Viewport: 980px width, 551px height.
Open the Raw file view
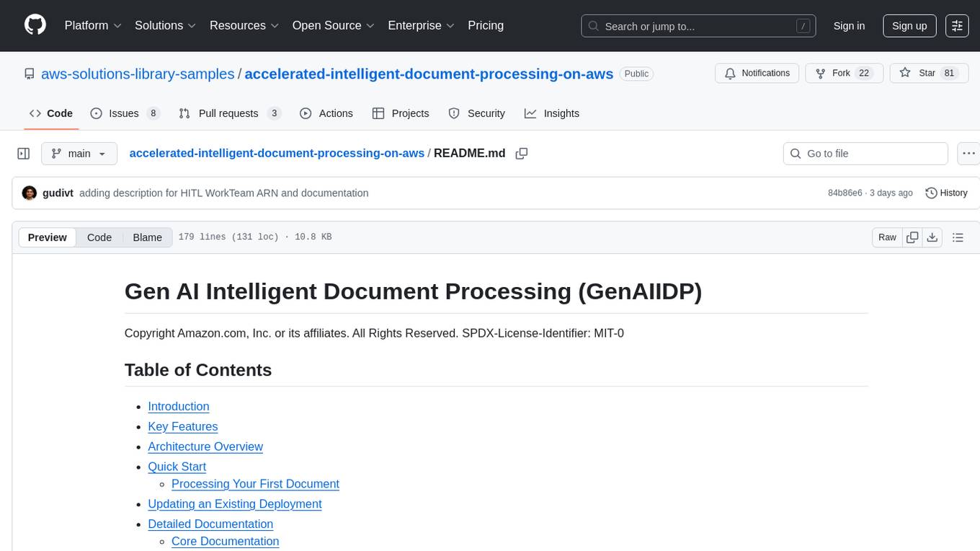point(887,237)
